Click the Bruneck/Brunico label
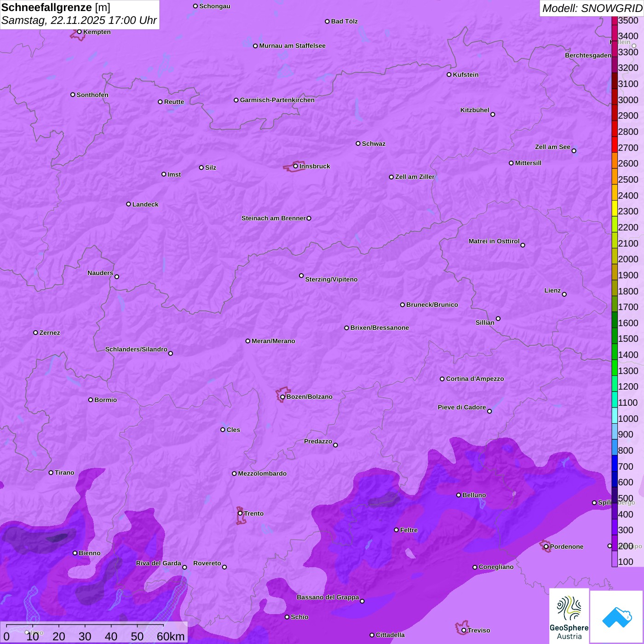The height and width of the screenshot is (644, 644). tap(432, 305)
